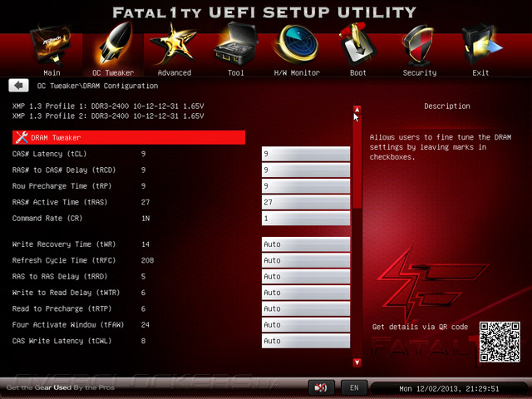Open the H/W Monitor radar icon

296,44
